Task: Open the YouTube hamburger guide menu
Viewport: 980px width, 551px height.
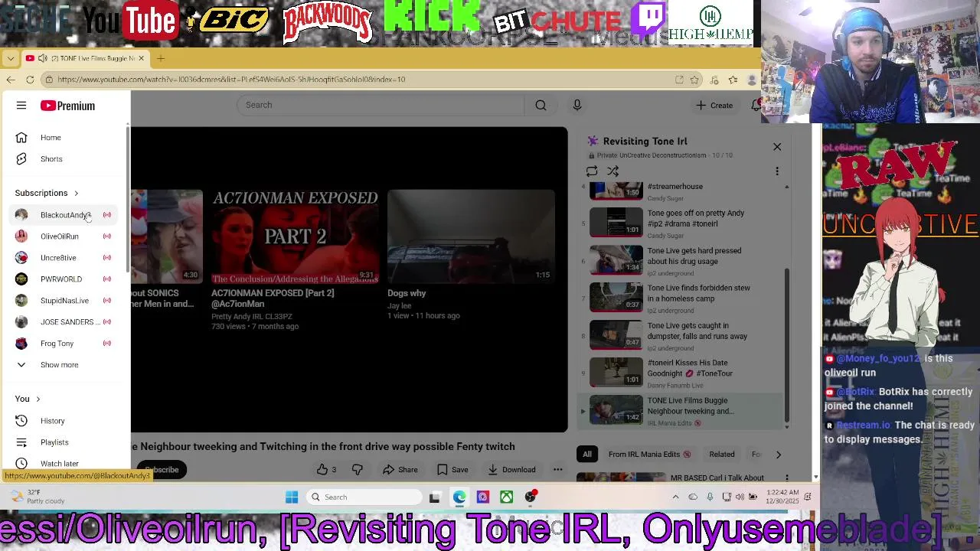Action: (x=21, y=106)
